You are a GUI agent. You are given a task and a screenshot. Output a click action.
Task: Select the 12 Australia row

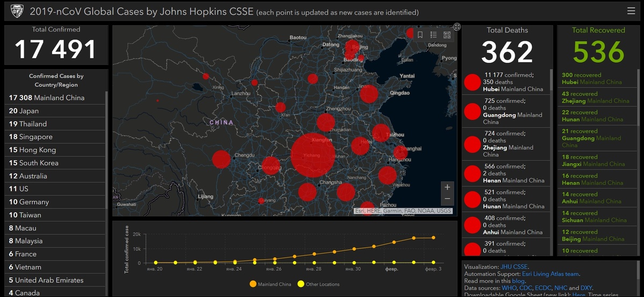coord(55,176)
